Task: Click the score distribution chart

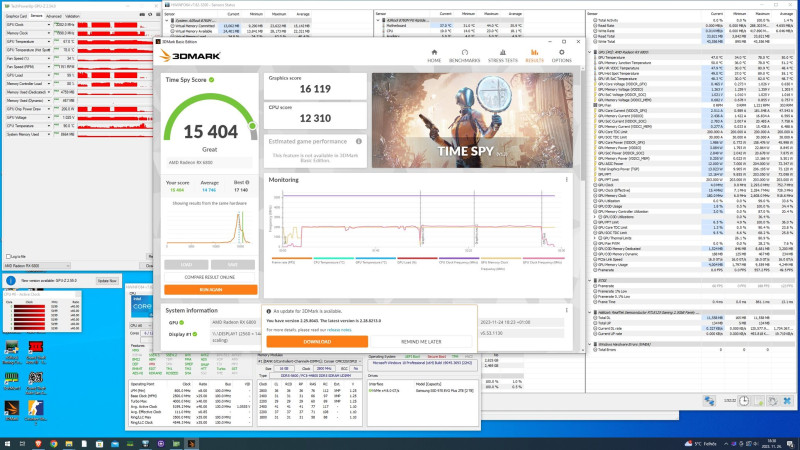Action: click(210, 228)
